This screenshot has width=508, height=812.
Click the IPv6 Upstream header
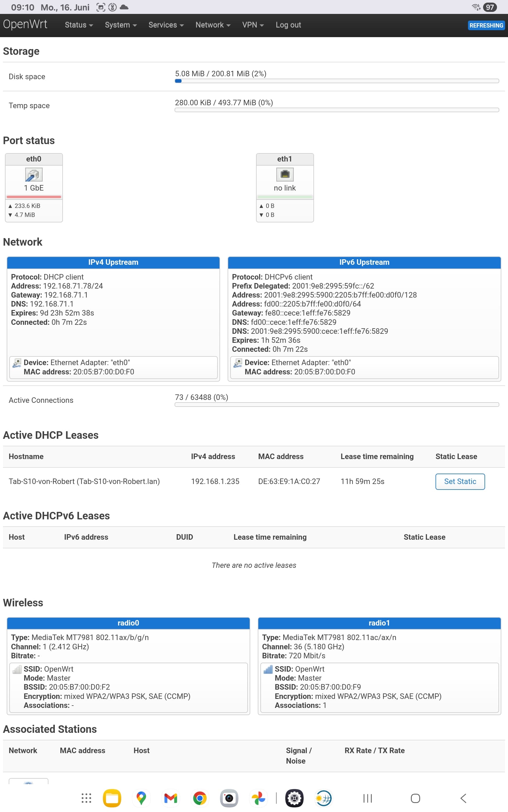(364, 262)
